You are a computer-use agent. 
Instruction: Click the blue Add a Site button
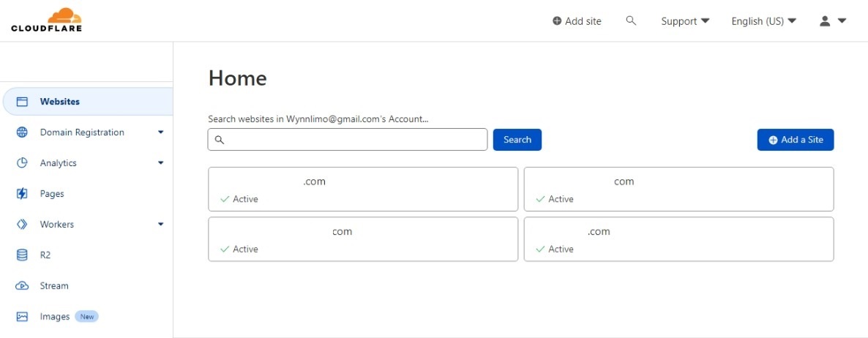pos(796,140)
